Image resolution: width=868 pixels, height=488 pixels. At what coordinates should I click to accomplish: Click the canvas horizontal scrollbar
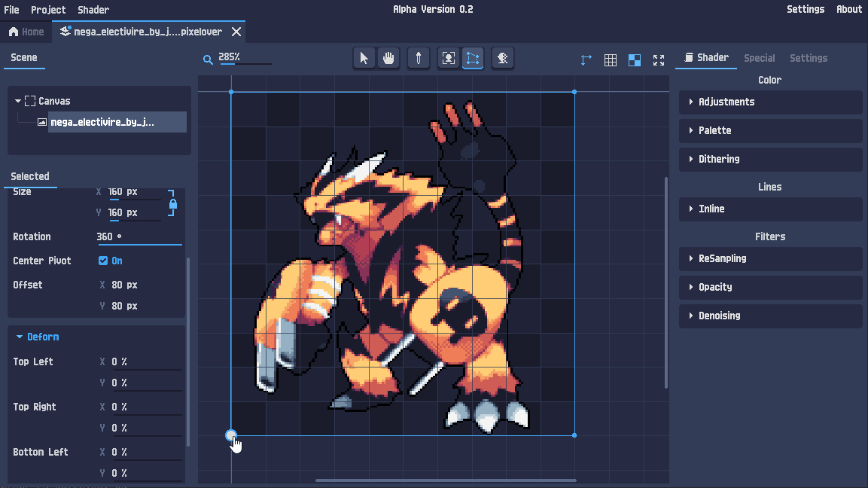(446, 480)
